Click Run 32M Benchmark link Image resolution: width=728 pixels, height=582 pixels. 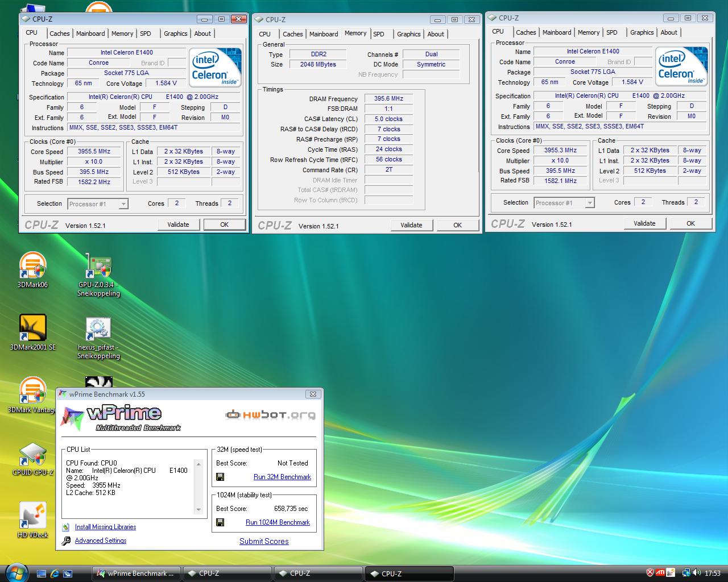(x=282, y=477)
